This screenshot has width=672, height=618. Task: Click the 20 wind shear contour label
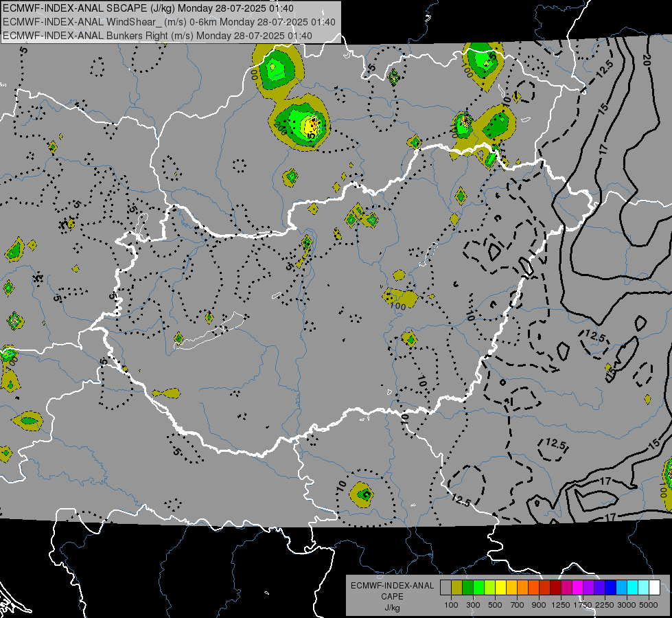[647, 60]
